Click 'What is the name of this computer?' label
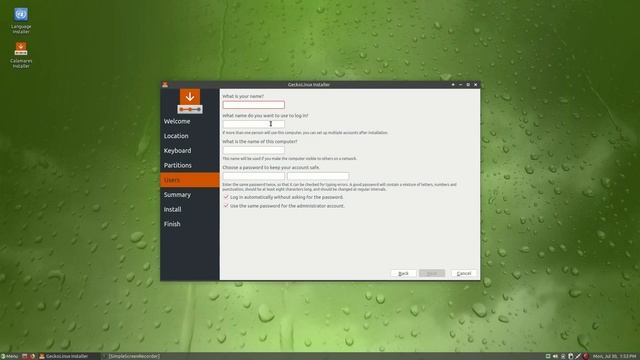This screenshot has width=640, height=360. click(260, 142)
